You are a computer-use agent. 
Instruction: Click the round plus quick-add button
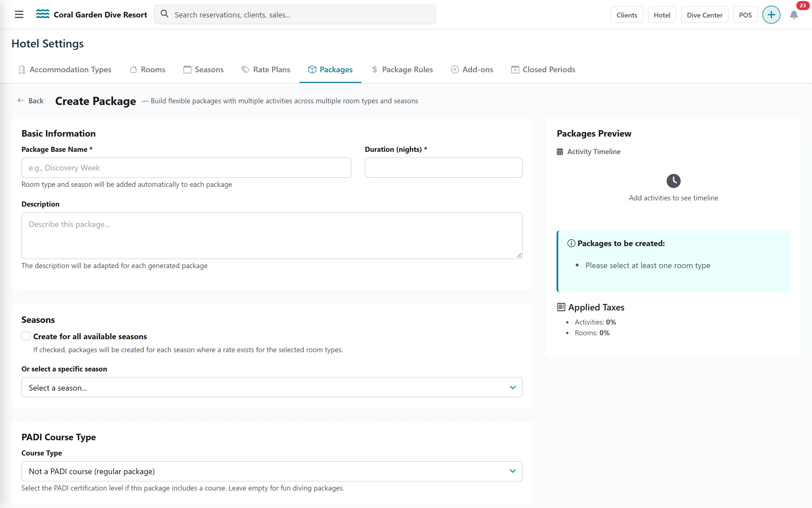(771, 15)
